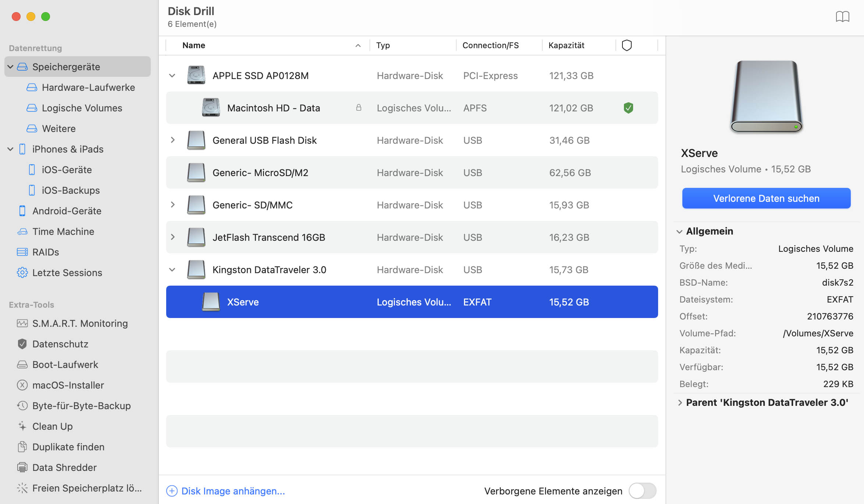Expand the JetFlash Transcend 16GB row
Viewport: 864px width, 504px height.
(x=172, y=237)
